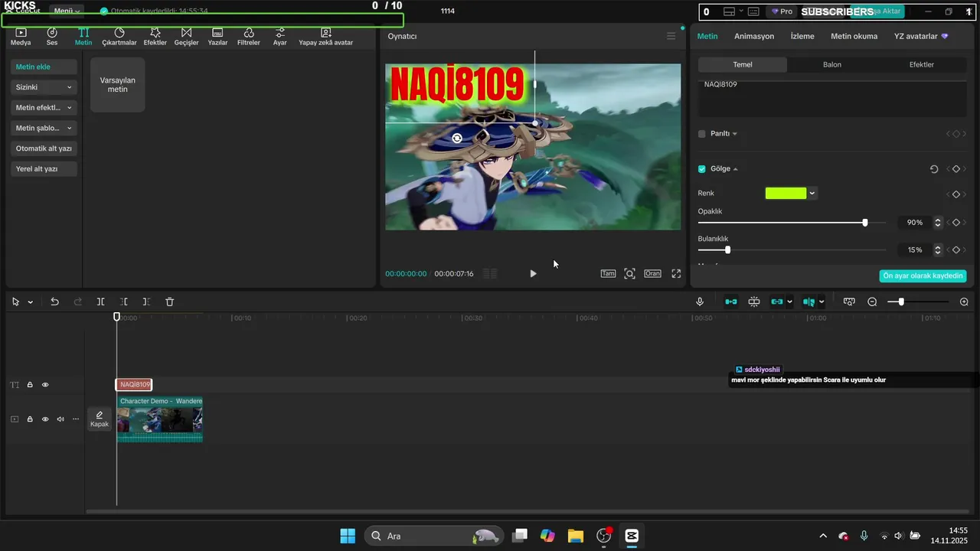Screen dimensions: 980x551
Task: Click the Kapak cover button
Action: pyautogui.click(x=100, y=419)
